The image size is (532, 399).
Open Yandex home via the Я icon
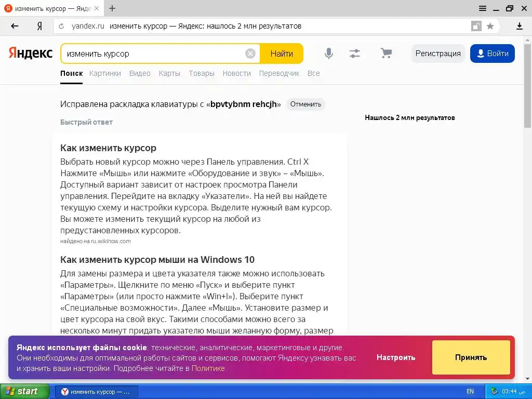coord(39,26)
